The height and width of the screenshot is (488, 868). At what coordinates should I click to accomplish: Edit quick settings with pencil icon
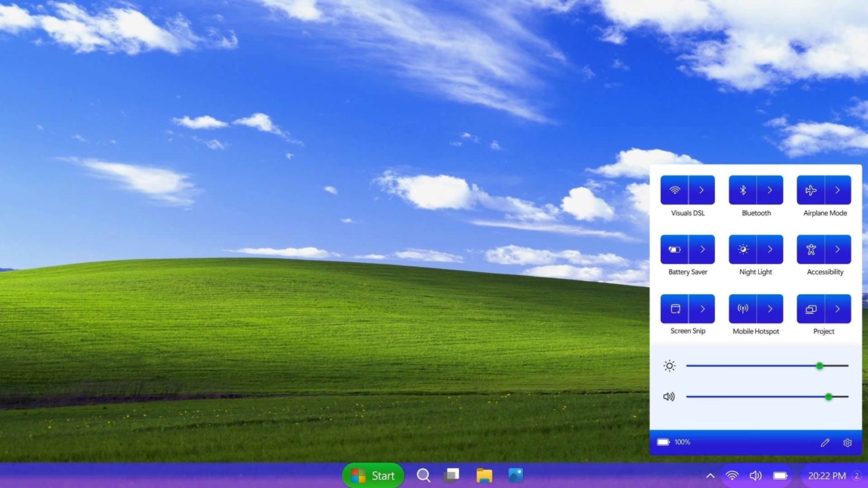[x=825, y=443]
